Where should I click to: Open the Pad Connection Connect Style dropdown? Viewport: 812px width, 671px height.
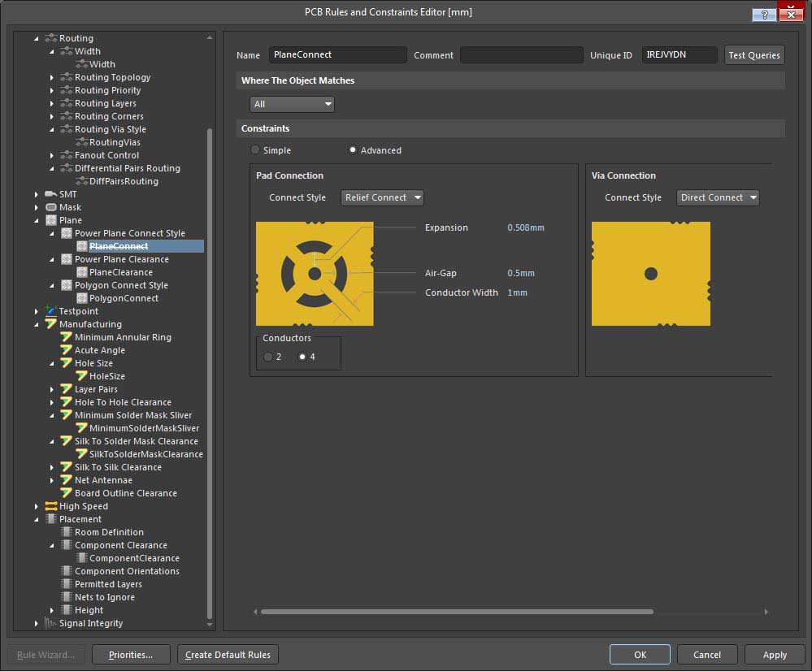pos(382,197)
